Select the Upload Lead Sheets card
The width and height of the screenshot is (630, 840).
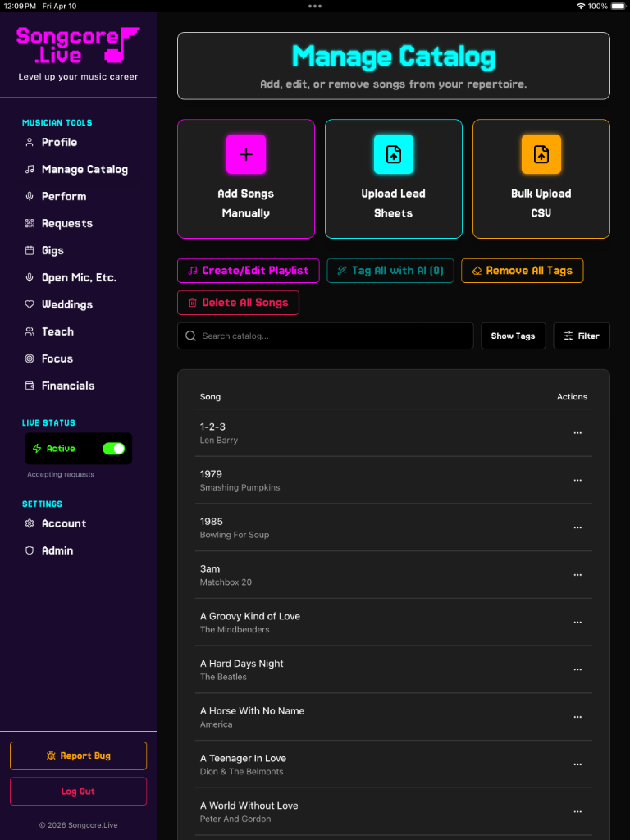click(x=393, y=179)
